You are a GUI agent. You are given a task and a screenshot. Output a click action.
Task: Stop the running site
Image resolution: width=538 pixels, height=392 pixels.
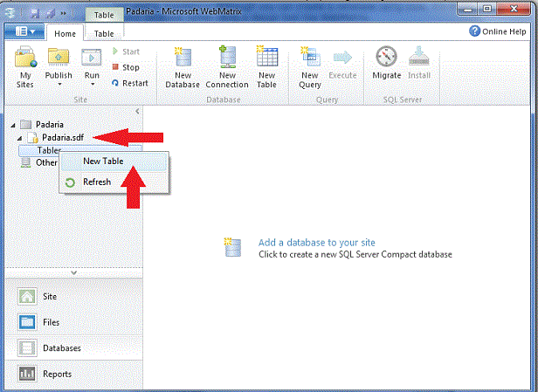point(126,67)
